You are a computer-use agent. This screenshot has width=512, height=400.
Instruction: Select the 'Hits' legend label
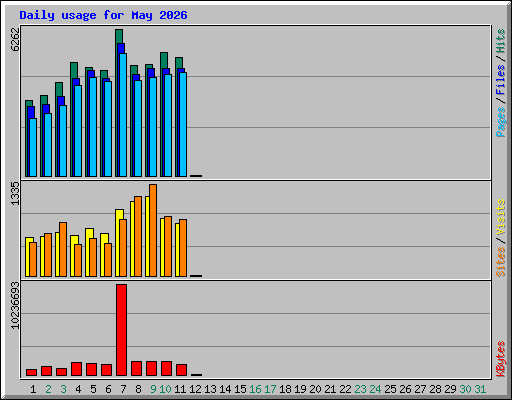coord(501,41)
